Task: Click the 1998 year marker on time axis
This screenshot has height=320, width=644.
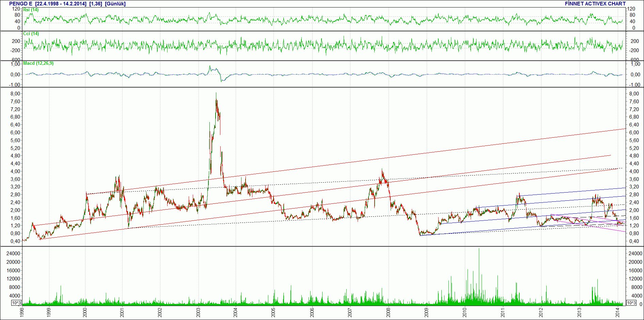Action: click(x=21, y=313)
